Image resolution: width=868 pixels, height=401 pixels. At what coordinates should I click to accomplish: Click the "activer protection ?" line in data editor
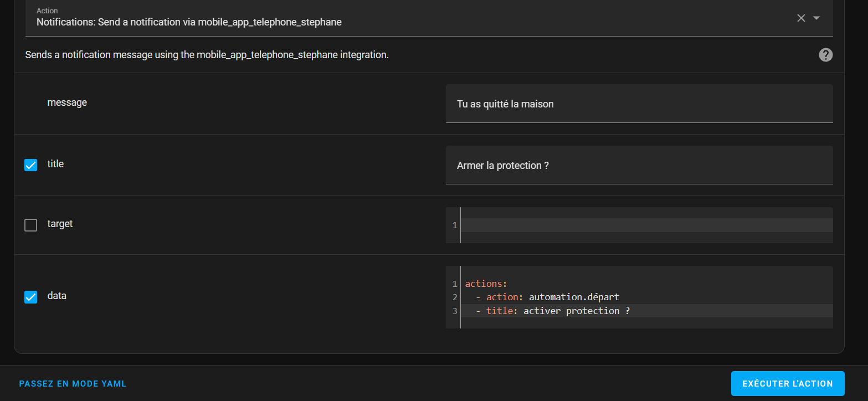coord(576,311)
